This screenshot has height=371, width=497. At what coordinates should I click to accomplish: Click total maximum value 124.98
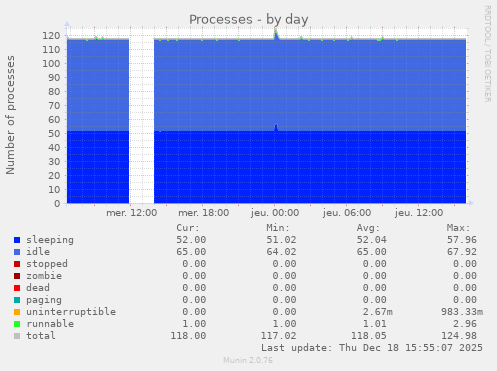[459, 336]
